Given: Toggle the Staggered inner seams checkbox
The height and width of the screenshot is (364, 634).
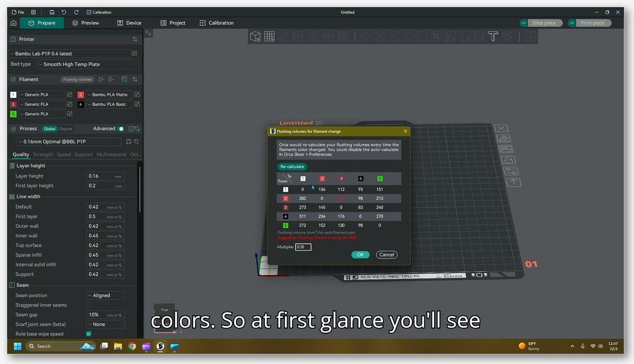Looking at the screenshot, I should tap(89, 305).
